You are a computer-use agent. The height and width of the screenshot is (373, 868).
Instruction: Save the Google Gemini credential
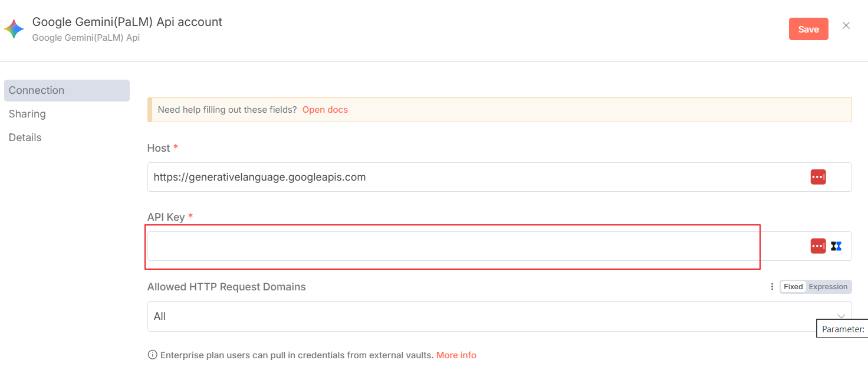tap(808, 29)
